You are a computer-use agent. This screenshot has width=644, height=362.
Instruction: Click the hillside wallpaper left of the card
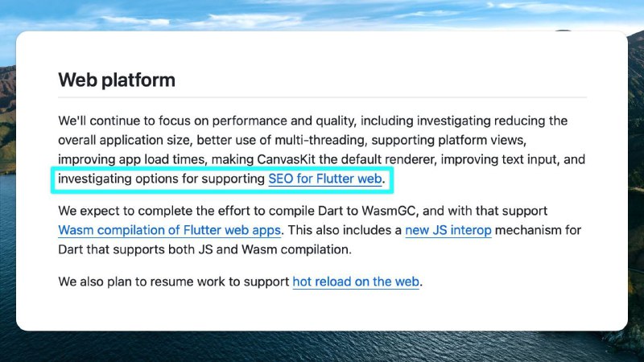click(7, 119)
